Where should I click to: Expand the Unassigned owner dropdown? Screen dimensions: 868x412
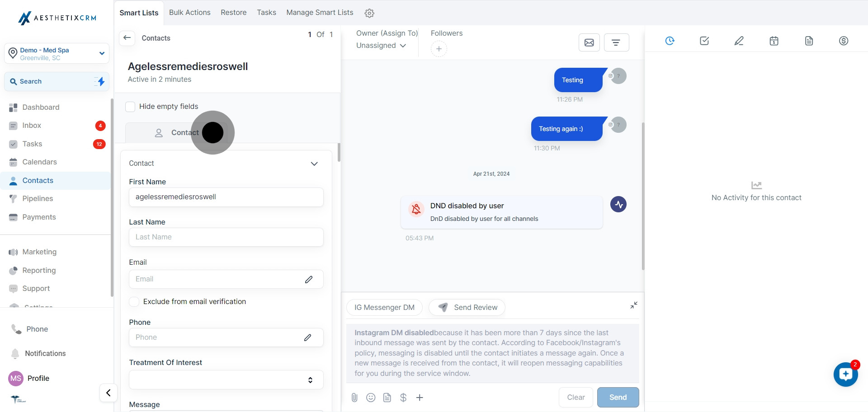pos(381,46)
